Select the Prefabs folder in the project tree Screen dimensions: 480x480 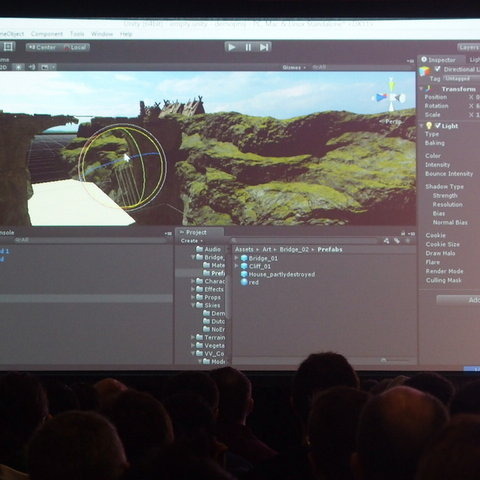pyautogui.click(x=214, y=273)
